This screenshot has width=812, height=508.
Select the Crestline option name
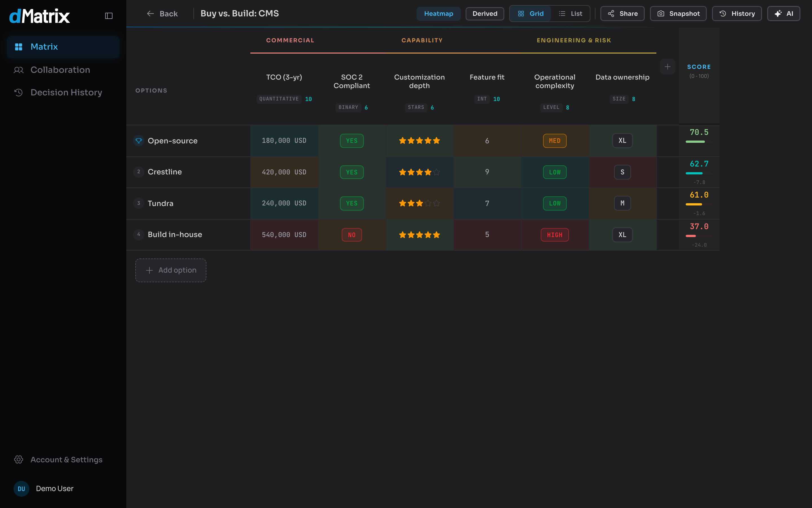click(x=165, y=172)
